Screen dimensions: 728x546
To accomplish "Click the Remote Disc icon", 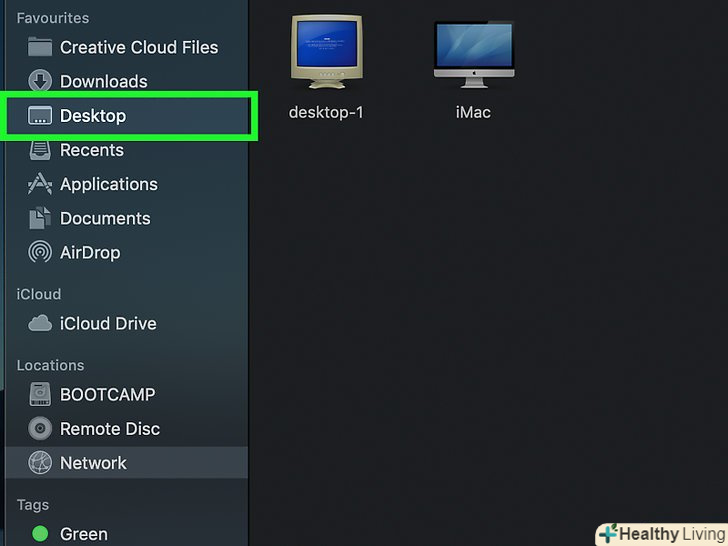I will coord(40,428).
